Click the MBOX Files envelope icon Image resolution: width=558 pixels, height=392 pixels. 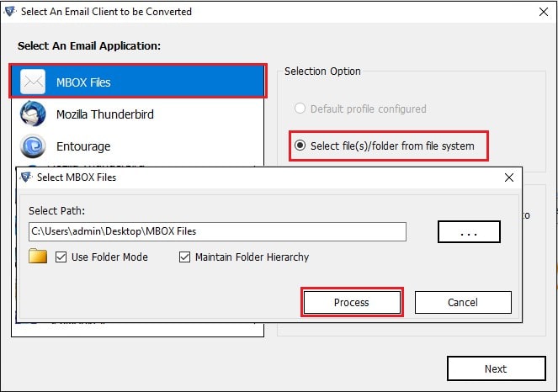(32, 82)
